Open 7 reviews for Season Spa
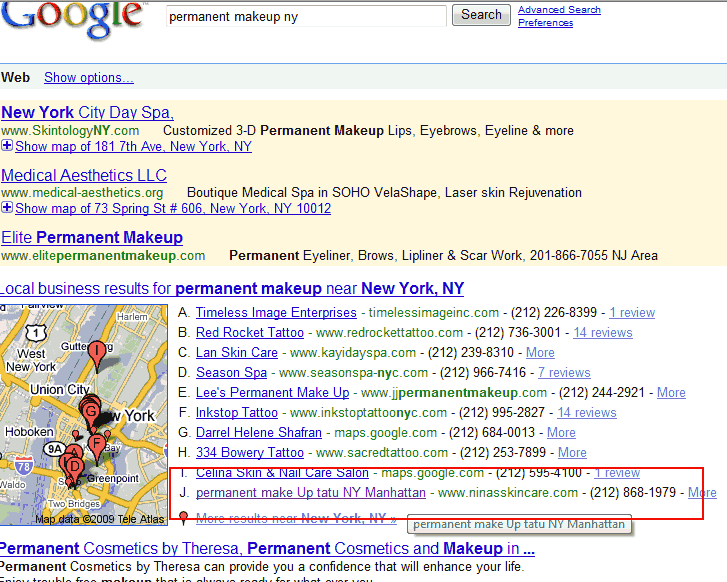This screenshot has height=582, width=727. coord(564,372)
